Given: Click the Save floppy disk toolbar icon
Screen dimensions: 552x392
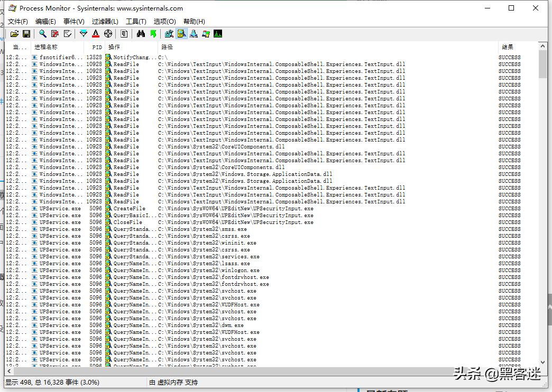Looking at the screenshot, I should (x=26, y=34).
